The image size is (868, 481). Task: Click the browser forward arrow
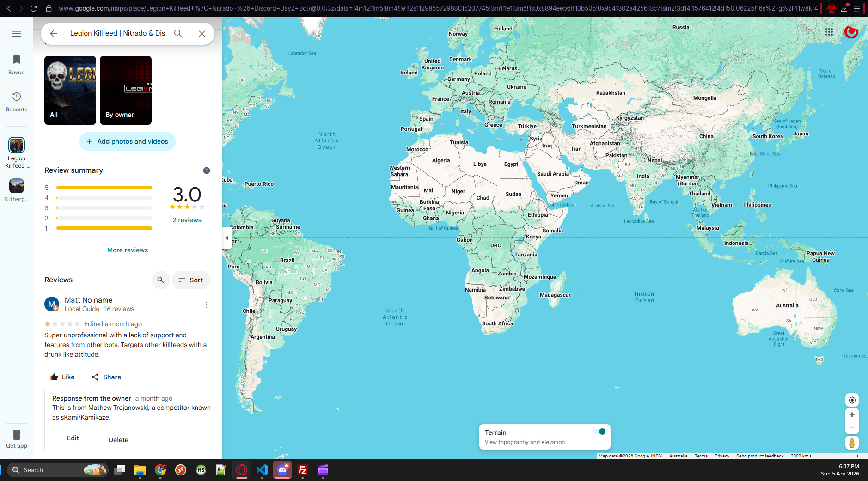(x=21, y=8)
